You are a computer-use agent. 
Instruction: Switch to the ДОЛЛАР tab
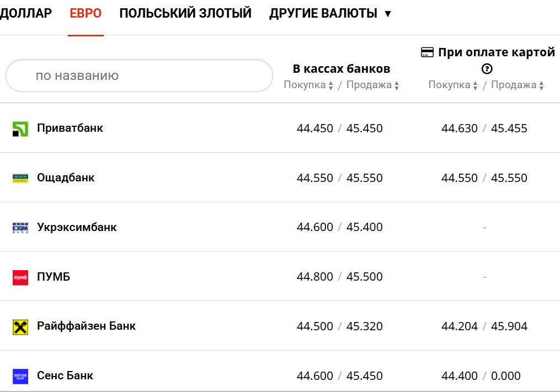[x=26, y=13]
